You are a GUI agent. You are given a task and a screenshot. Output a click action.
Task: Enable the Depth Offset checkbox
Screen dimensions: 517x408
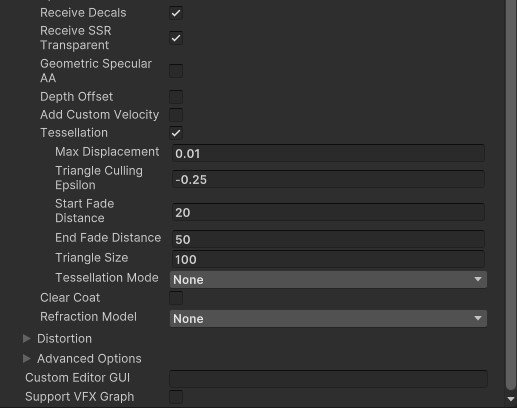tap(176, 97)
